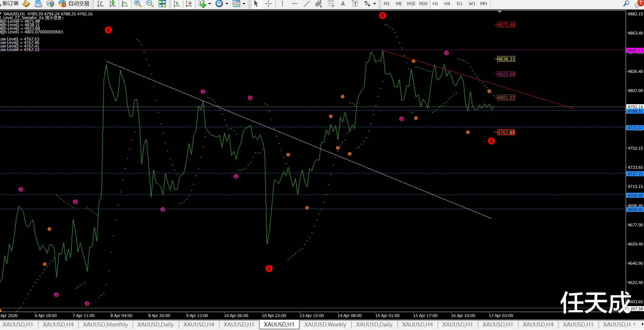Open the indicators list dropdown arrow
Image resolution: width=644 pixels, height=330 pixels.
(x=210, y=4)
